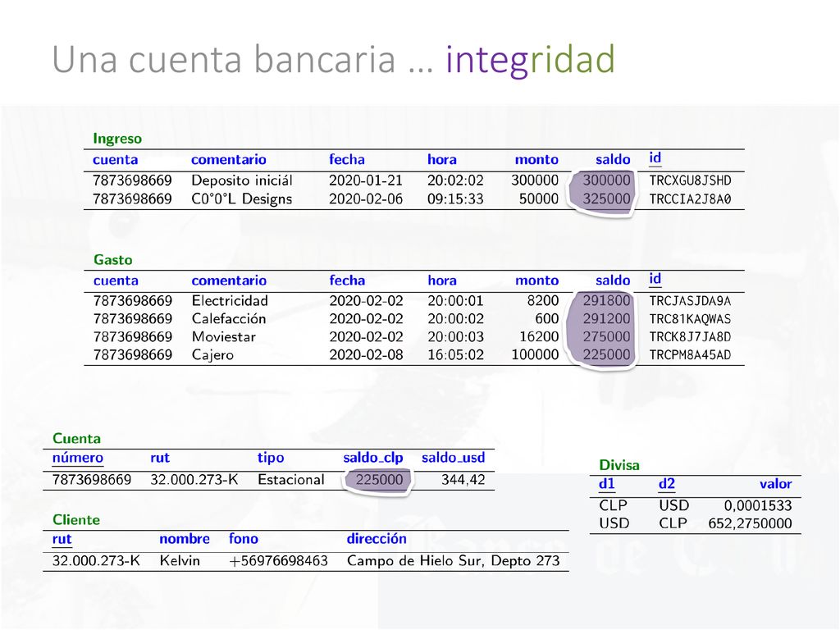
Task: Click highlighted saldo_clp value 225000
Action: pyautogui.click(x=379, y=479)
